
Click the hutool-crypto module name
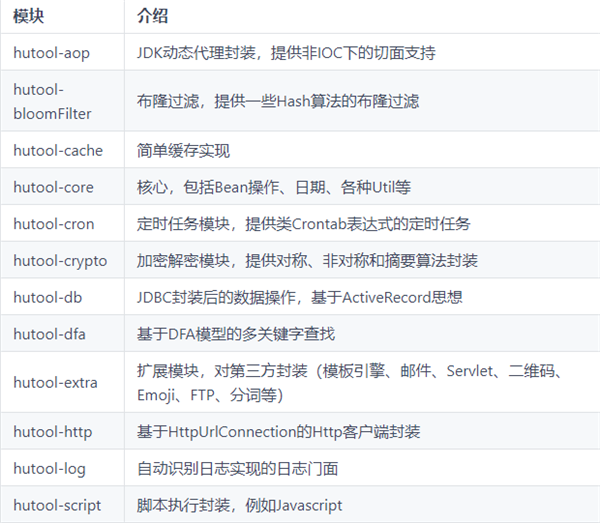tap(60, 260)
